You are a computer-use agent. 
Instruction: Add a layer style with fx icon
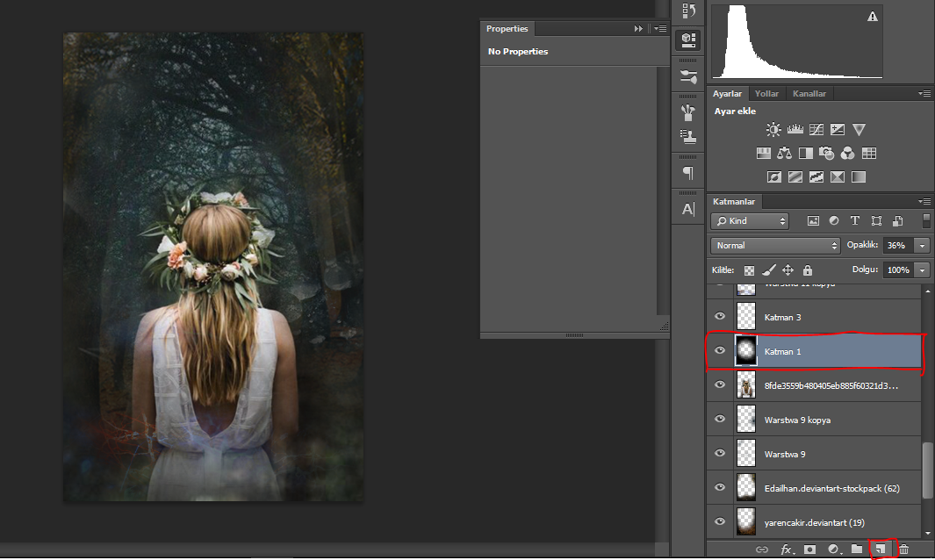tap(788, 549)
